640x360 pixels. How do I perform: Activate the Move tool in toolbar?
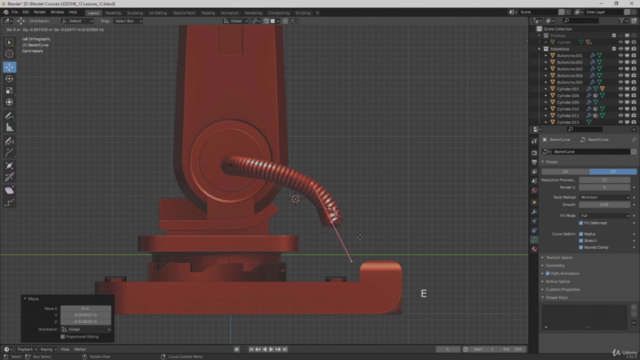pyautogui.click(x=9, y=67)
